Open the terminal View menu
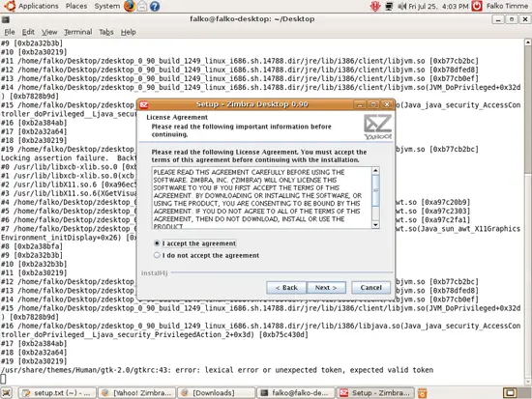The height and width of the screenshot is (399, 532). tap(49, 32)
